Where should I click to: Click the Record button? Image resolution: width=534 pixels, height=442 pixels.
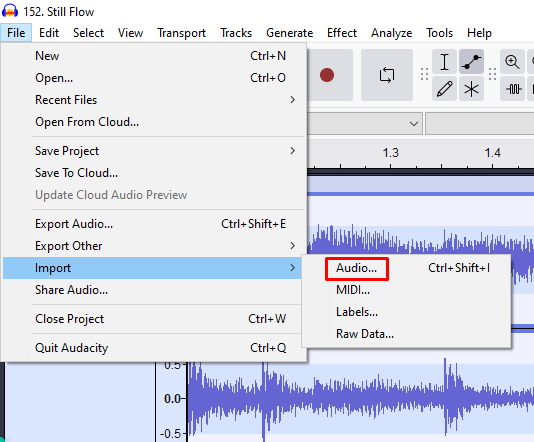click(327, 75)
